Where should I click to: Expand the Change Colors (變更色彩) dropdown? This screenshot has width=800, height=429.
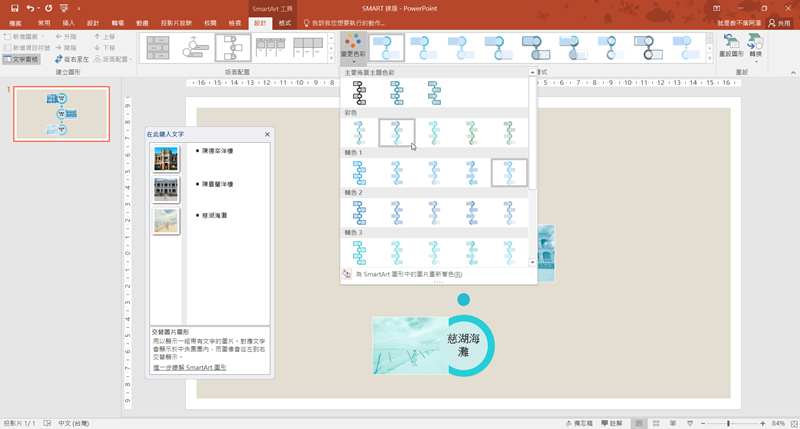(x=353, y=50)
